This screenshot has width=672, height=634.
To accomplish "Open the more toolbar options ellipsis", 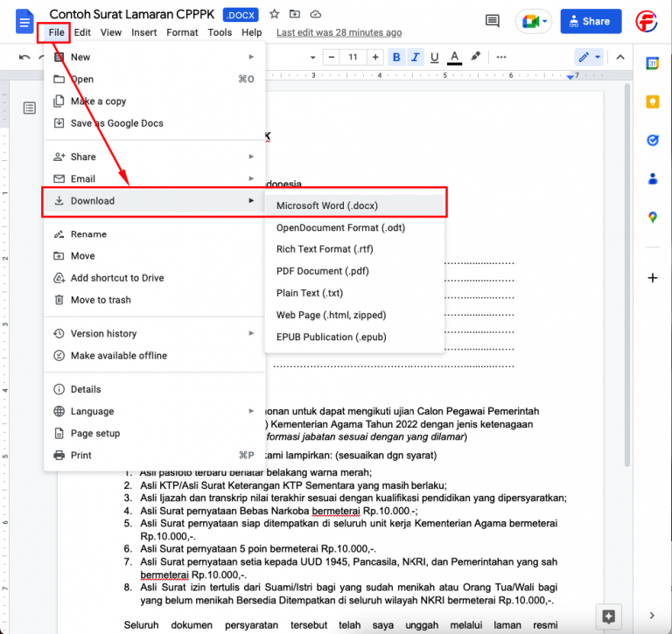I will (501, 57).
